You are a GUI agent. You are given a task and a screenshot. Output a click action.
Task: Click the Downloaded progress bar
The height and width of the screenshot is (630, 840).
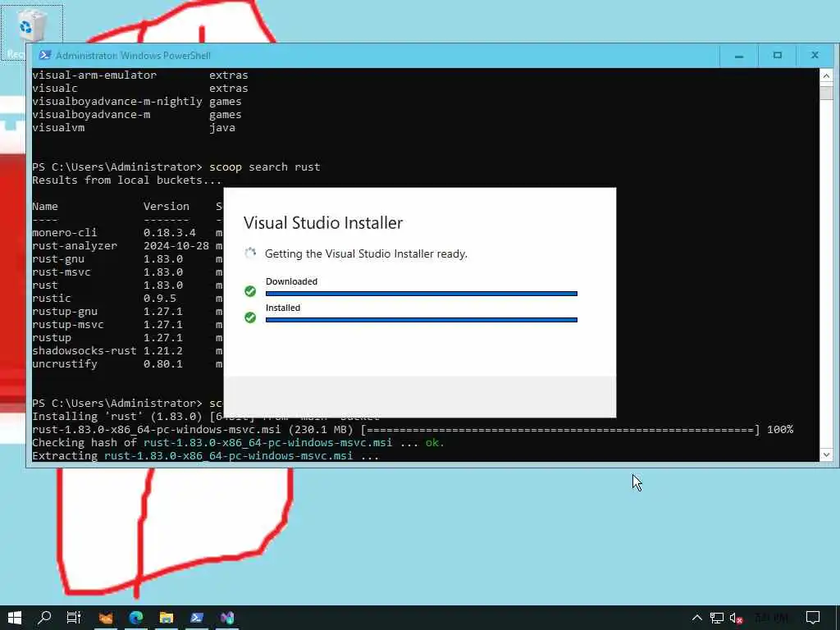421,294
